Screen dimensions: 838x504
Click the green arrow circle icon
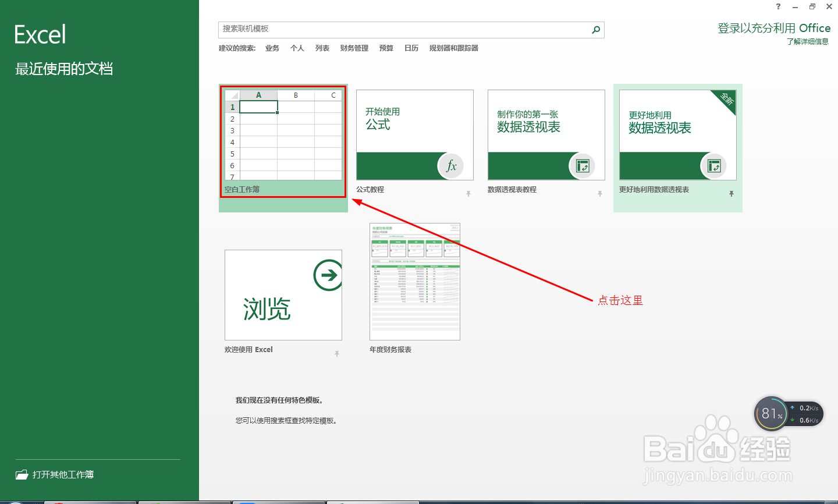pyautogui.click(x=328, y=275)
